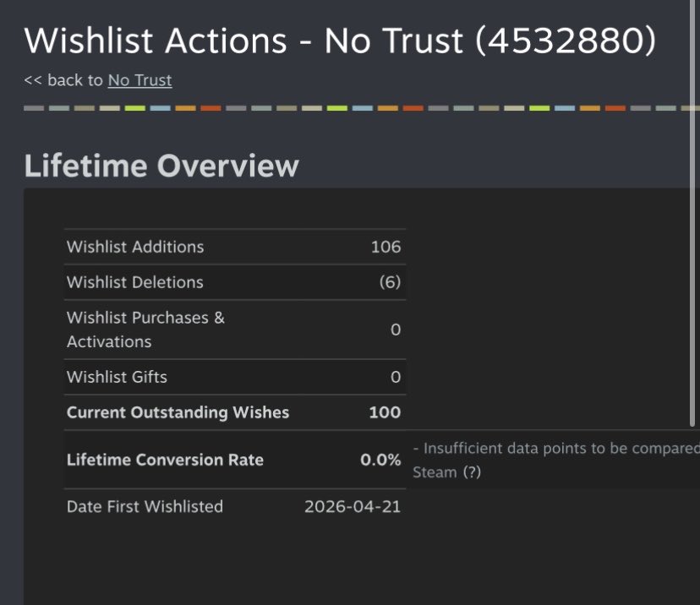This screenshot has height=605, width=700.
Task: Click the (?) help marker beside Steam
Action: [x=472, y=472]
